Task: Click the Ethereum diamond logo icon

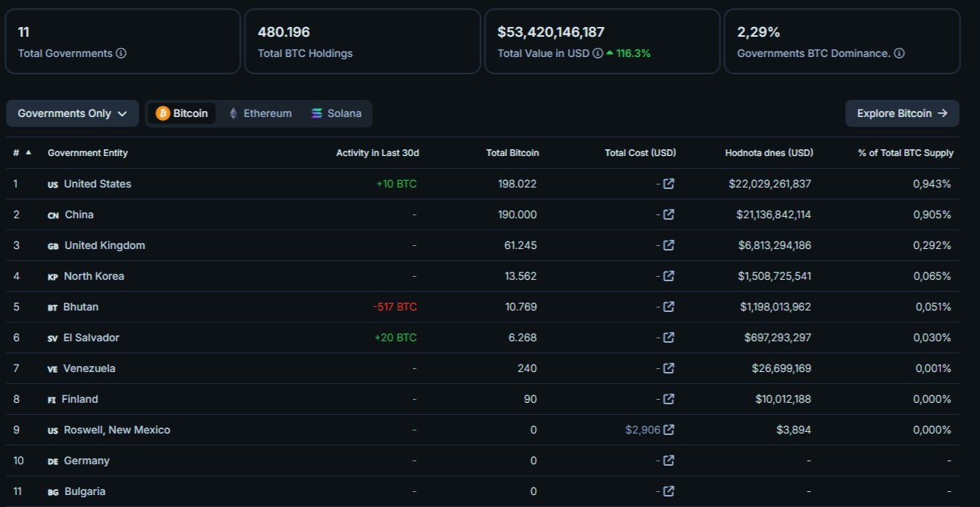Action: point(233,113)
